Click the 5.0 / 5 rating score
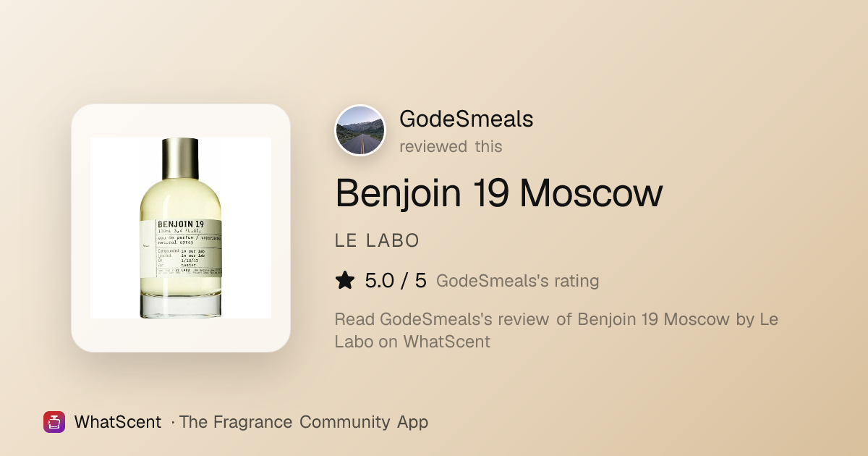The image size is (868, 456). pos(396,280)
